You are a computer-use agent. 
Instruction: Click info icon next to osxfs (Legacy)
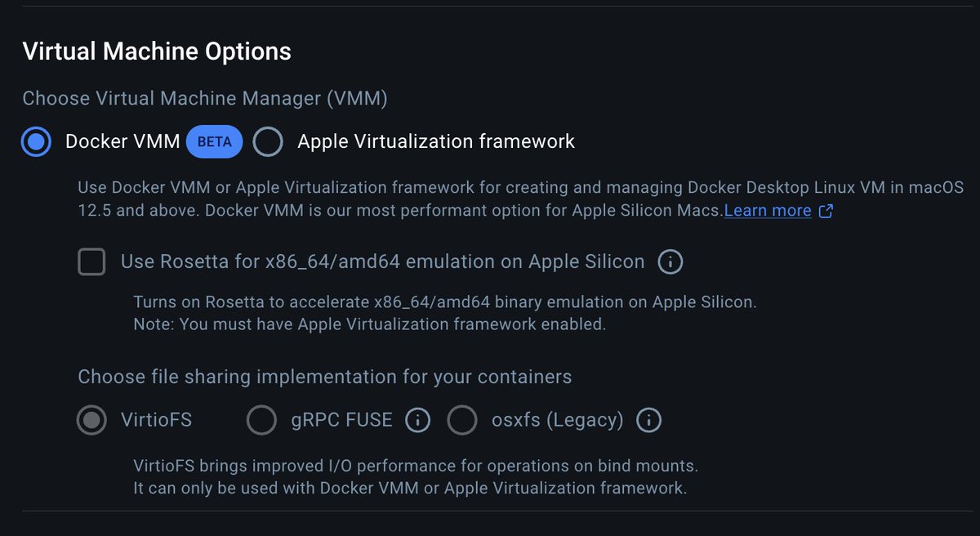648,421
